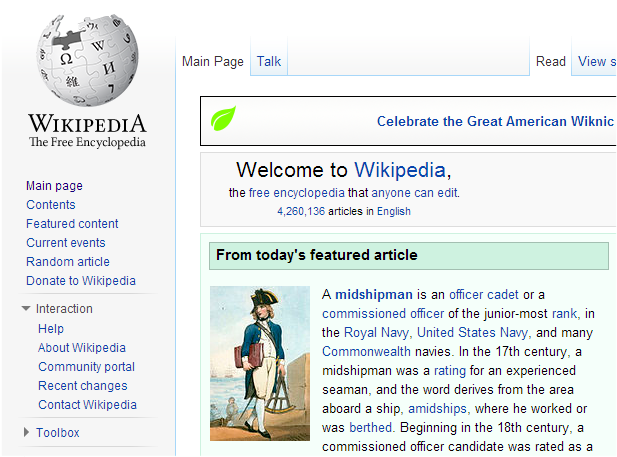Open the Royal Navy link
617x457 pixels.
(x=377, y=333)
